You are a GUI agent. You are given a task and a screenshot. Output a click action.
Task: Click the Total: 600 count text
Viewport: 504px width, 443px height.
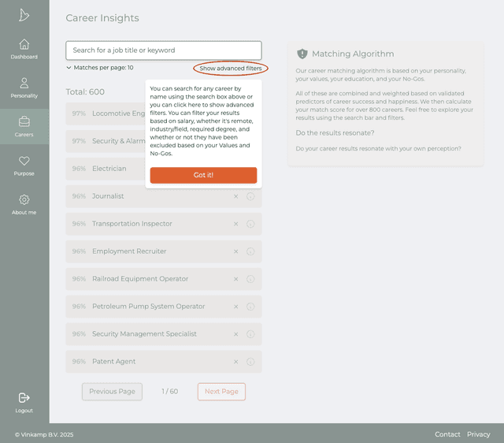85,92
